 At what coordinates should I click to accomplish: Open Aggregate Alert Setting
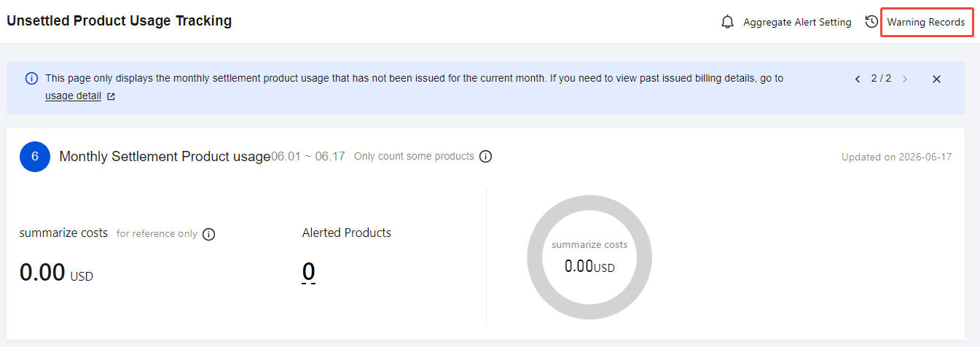797,22
